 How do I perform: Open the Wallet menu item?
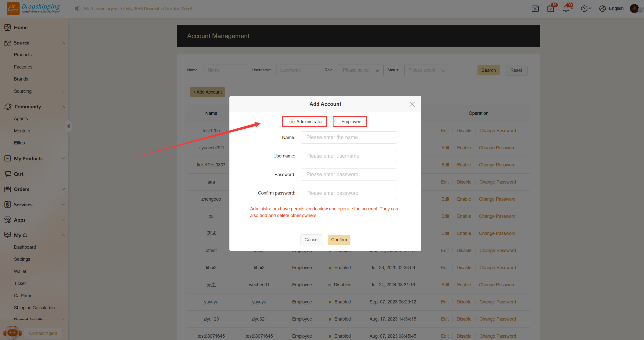(20, 271)
